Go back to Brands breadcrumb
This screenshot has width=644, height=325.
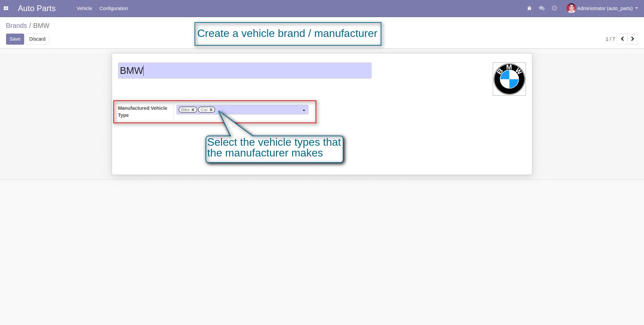16,26
